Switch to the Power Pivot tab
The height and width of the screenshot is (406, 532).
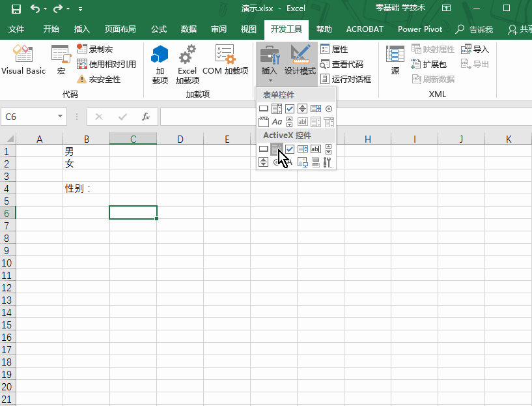pos(420,29)
